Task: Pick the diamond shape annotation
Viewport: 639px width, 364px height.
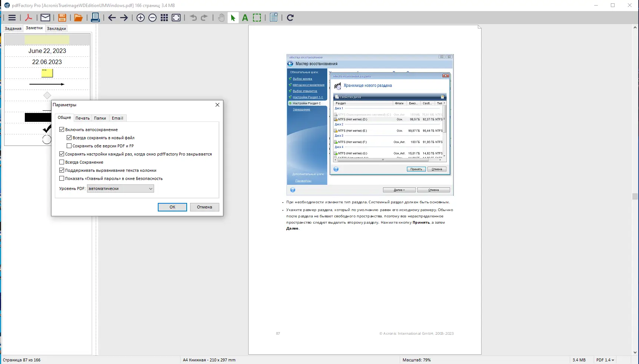Action: pos(47,96)
